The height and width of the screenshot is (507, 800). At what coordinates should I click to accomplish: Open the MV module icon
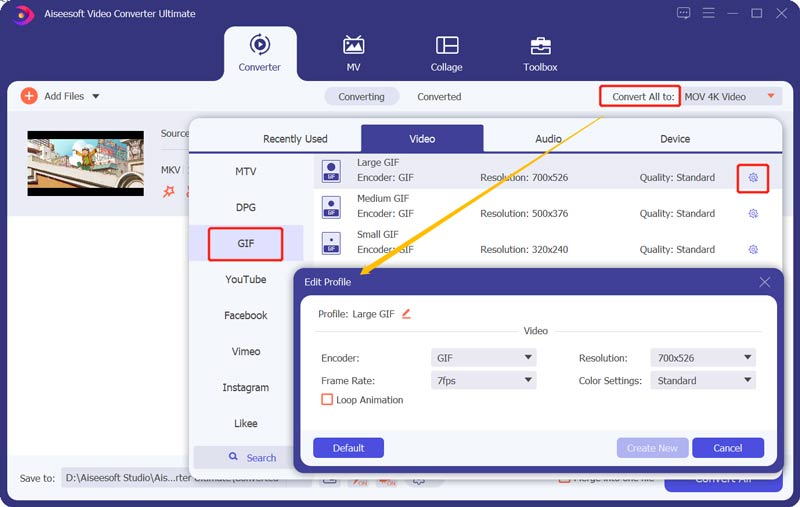coord(353,45)
